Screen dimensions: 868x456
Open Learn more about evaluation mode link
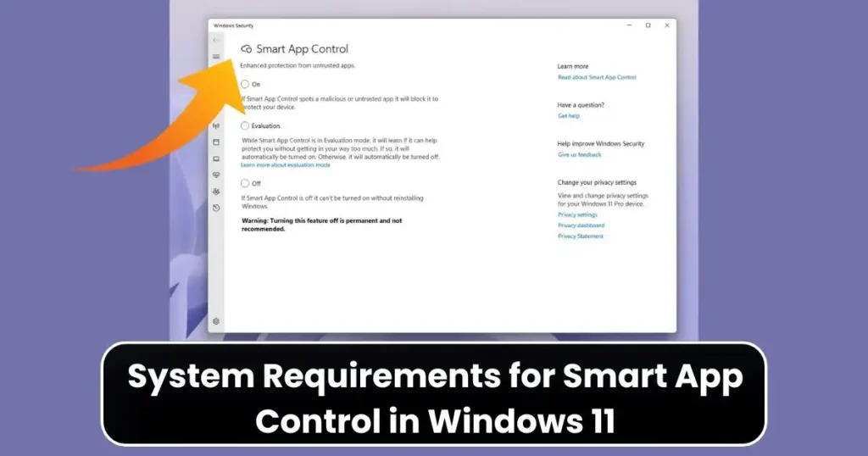286,165
